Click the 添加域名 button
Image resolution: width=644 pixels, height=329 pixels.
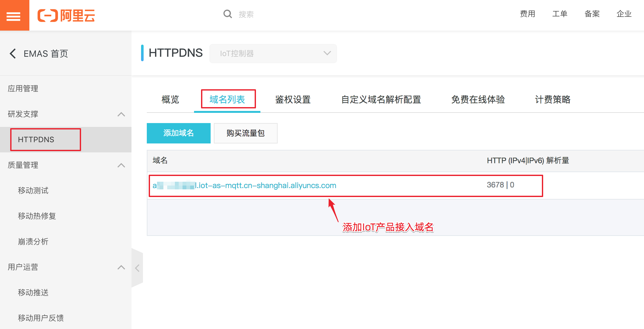[179, 133]
